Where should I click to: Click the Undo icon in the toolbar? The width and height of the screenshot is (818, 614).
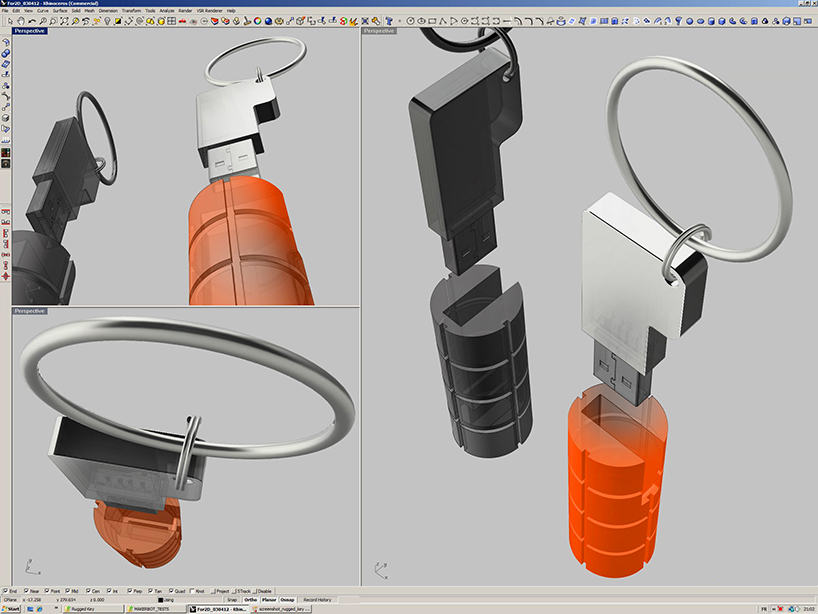(31, 20)
